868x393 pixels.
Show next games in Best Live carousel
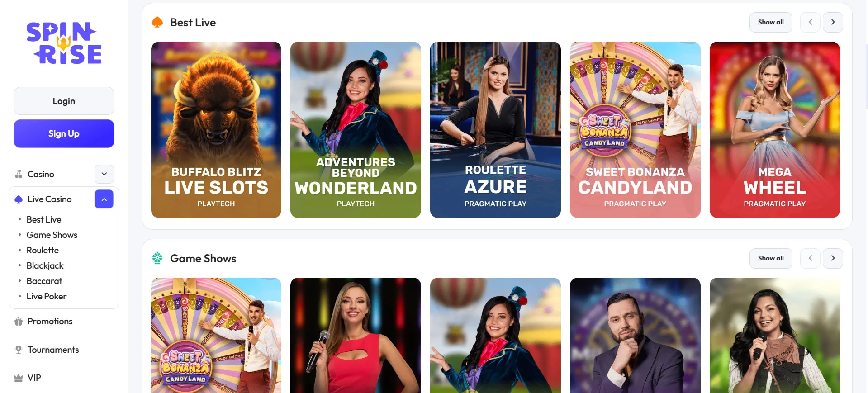[833, 22]
